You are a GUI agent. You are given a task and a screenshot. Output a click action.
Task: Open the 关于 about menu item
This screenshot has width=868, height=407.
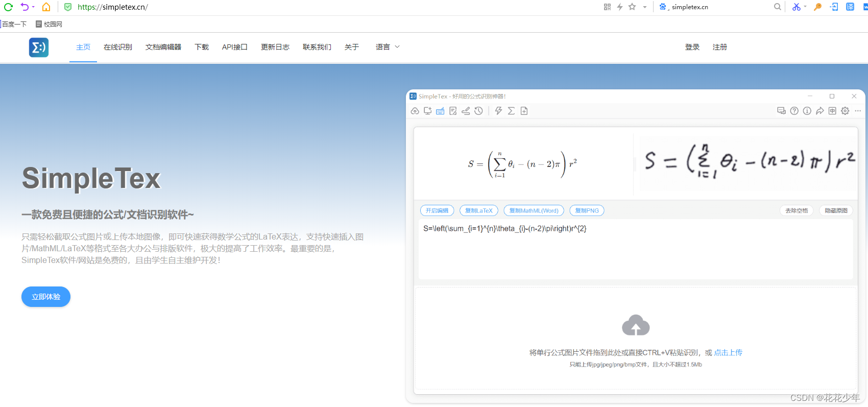(352, 47)
